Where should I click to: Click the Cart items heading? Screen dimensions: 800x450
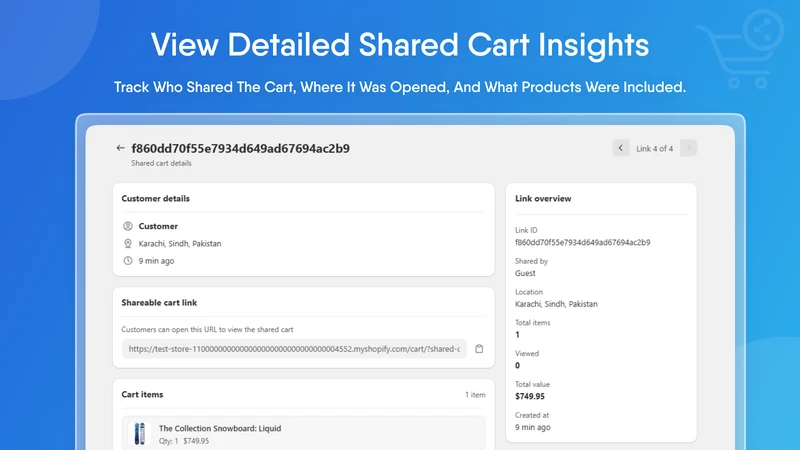coord(142,394)
